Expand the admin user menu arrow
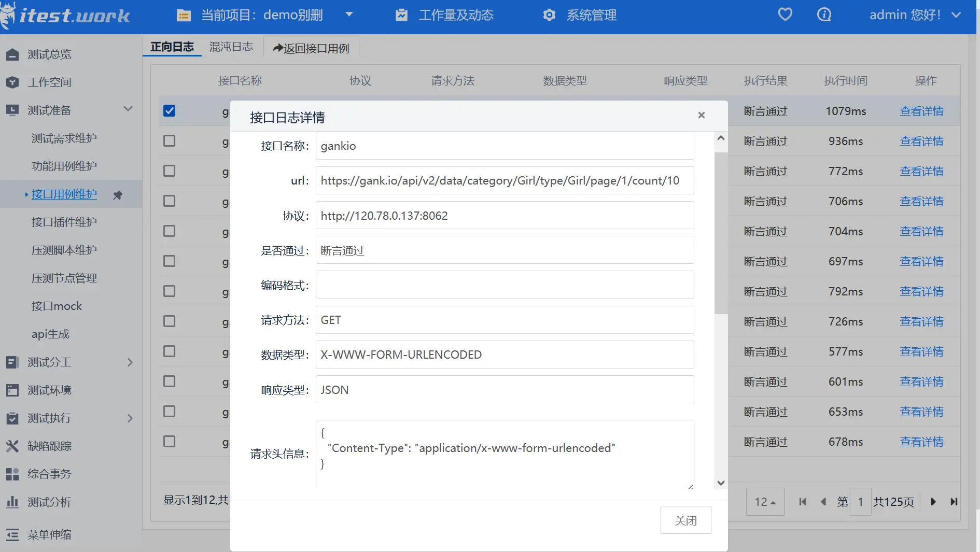 point(956,15)
